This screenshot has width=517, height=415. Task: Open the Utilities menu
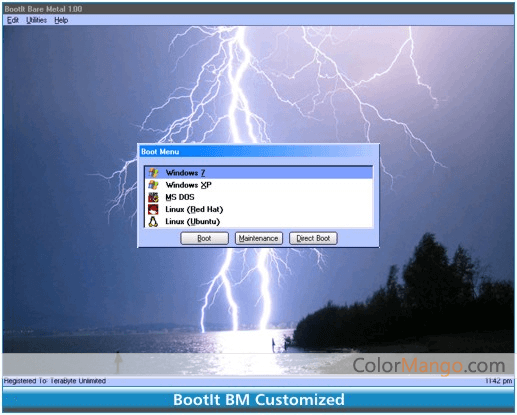pos(36,20)
